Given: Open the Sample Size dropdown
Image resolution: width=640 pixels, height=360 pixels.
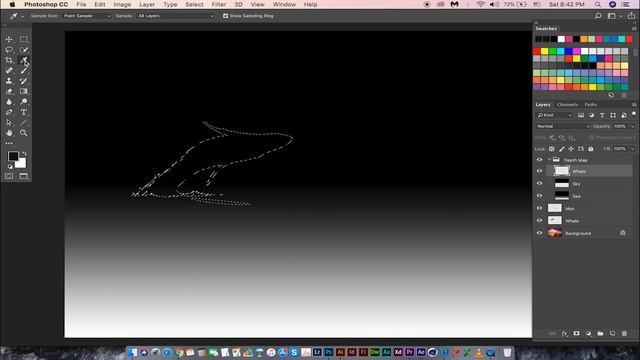Looking at the screenshot, I should [x=87, y=16].
